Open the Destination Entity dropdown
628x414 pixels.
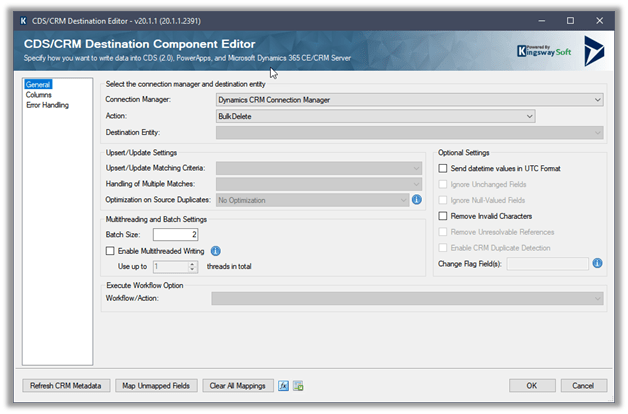[409, 132]
